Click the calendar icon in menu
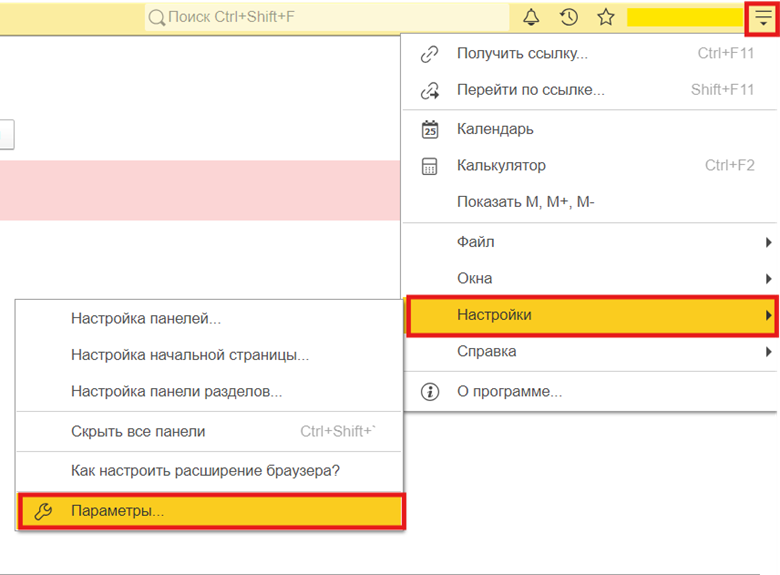This screenshot has width=780, height=575. tap(430, 129)
